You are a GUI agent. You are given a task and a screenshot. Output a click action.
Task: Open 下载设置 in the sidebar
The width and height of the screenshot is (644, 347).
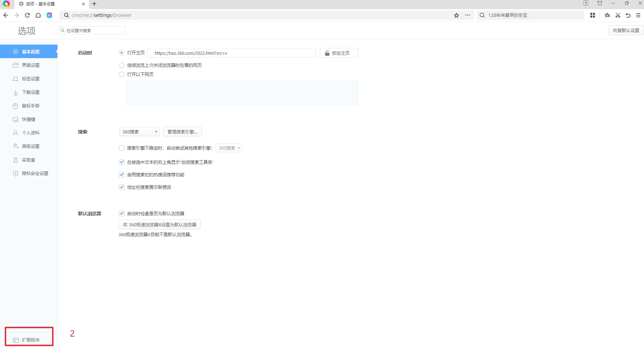[x=29, y=92]
